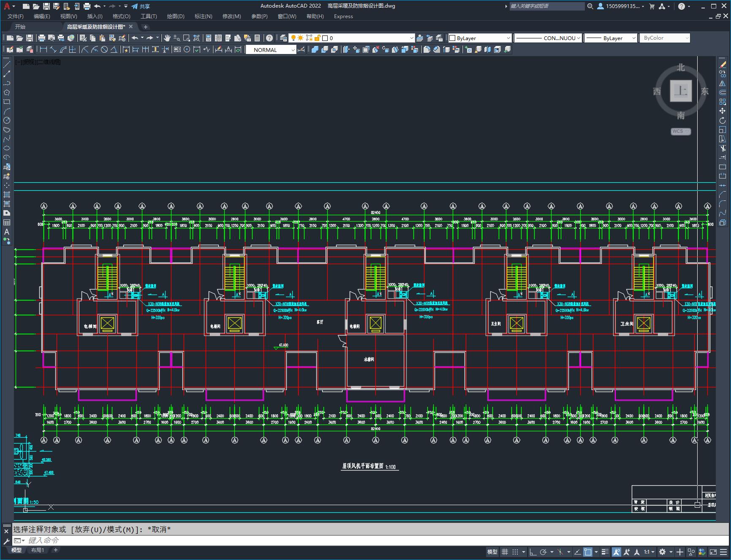
Task: Select the Rectangle draw tool
Action: pos(7,102)
